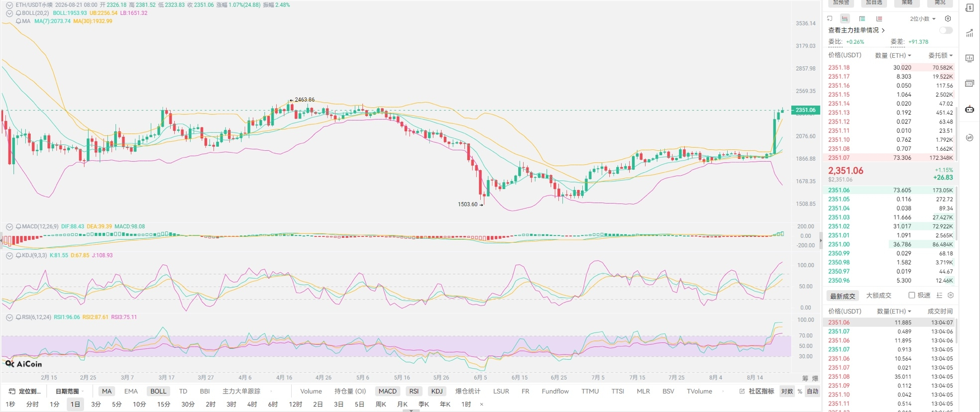Open the 委托额 column dropdown
Screen dimensions: 980x412
click(940, 55)
